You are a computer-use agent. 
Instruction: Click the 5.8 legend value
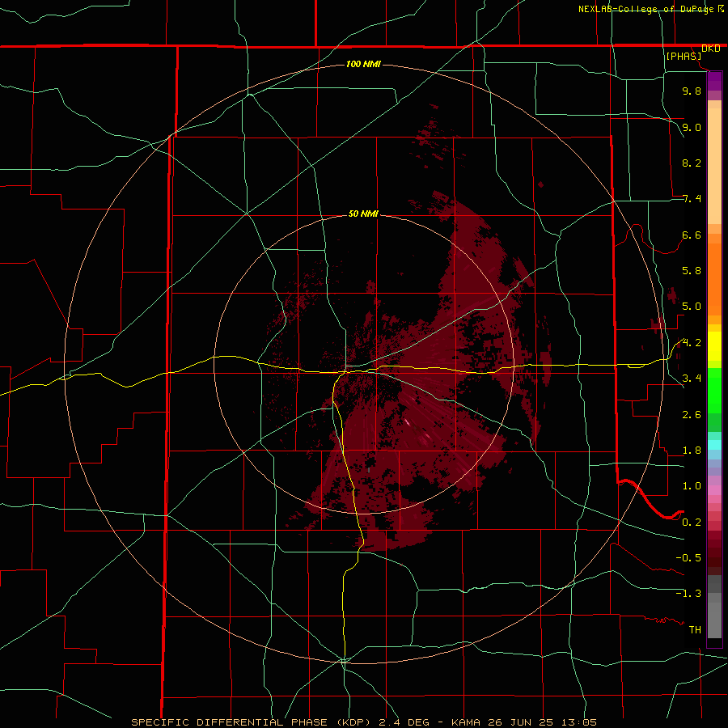coord(692,271)
